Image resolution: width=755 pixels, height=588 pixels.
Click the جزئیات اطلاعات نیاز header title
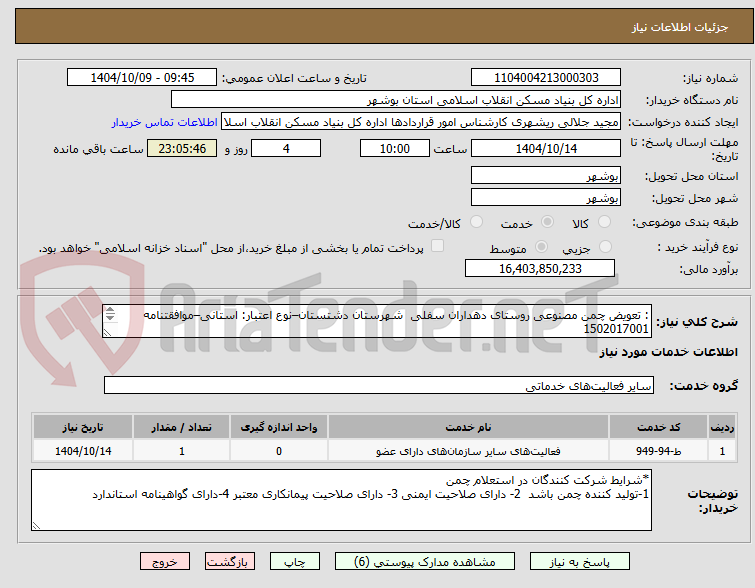pyautogui.click(x=679, y=27)
